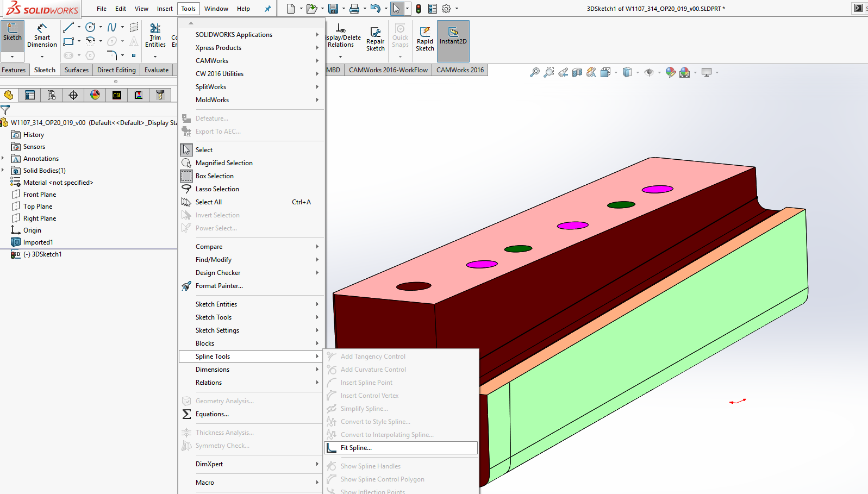Toggle Rapid Sketch mode
Viewport: 868px width, 494px height.
click(425, 39)
